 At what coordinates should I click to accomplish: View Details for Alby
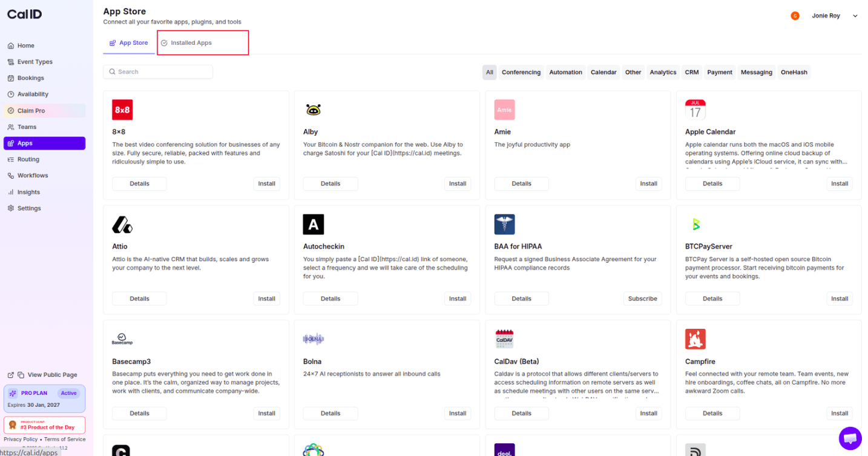(x=330, y=183)
